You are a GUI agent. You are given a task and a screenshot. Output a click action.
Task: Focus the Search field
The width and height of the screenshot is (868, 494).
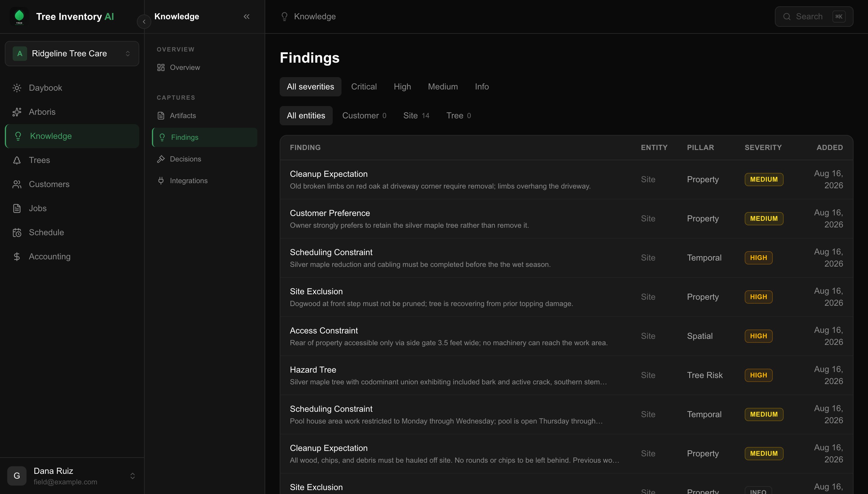[x=814, y=17]
